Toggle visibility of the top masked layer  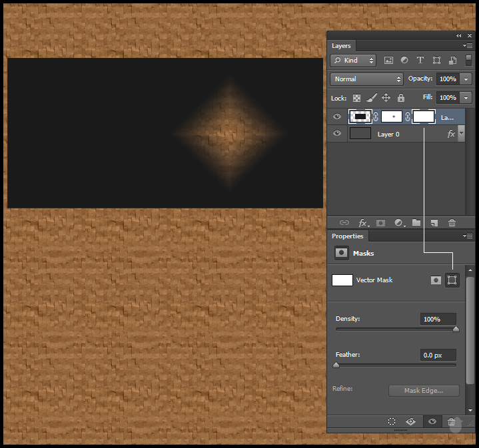tap(337, 116)
